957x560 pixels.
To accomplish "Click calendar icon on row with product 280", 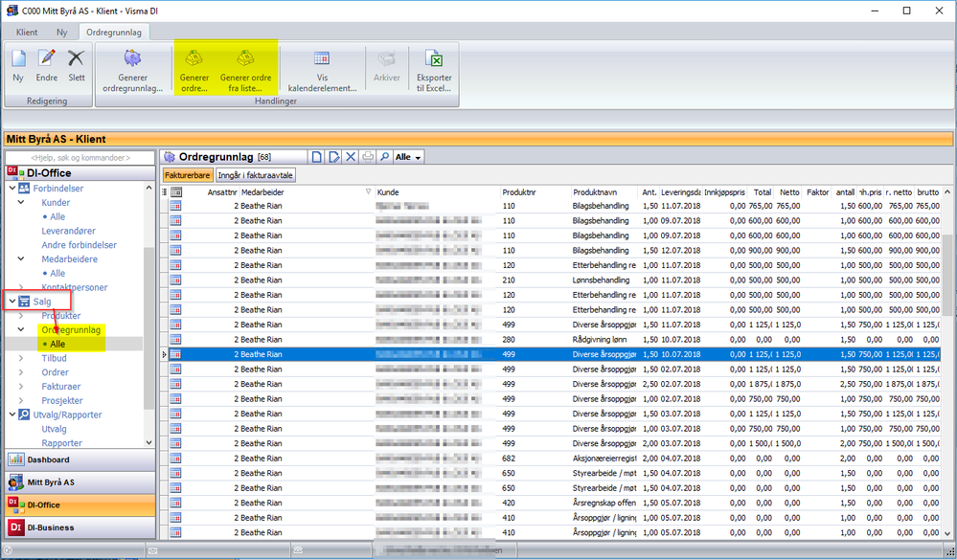I will click(175, 340).
